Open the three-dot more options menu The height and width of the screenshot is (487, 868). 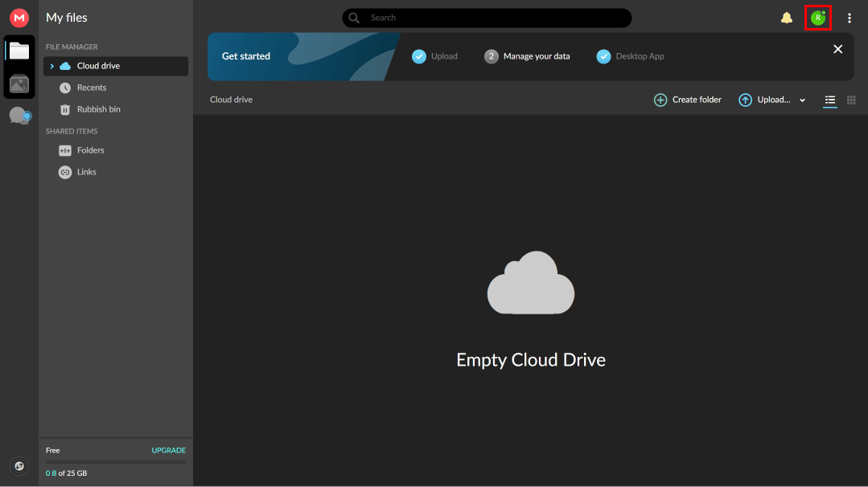(849, 18)
